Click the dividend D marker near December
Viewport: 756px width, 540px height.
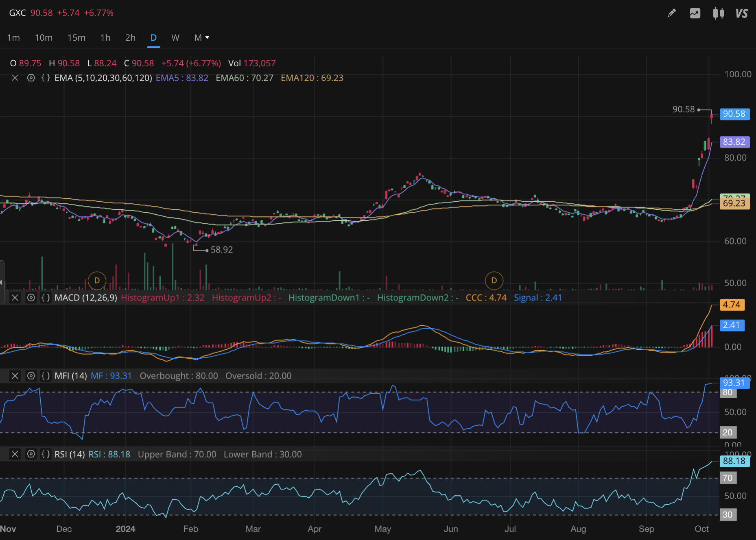(97, 281)
